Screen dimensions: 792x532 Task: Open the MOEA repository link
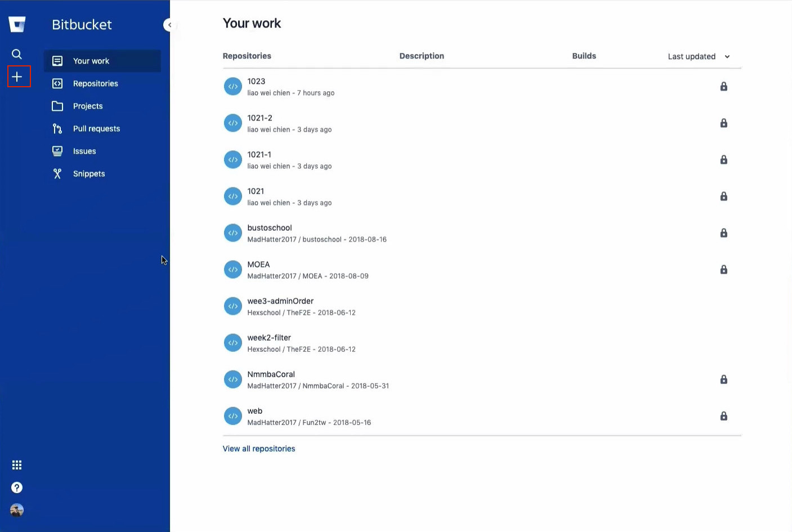pos(258,264)
